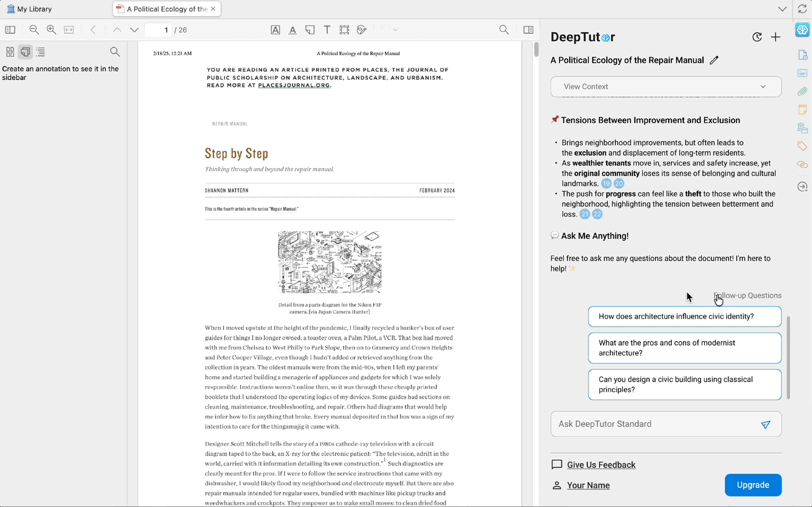
Task: Toggle the right context pane
Action: [528, 30]
